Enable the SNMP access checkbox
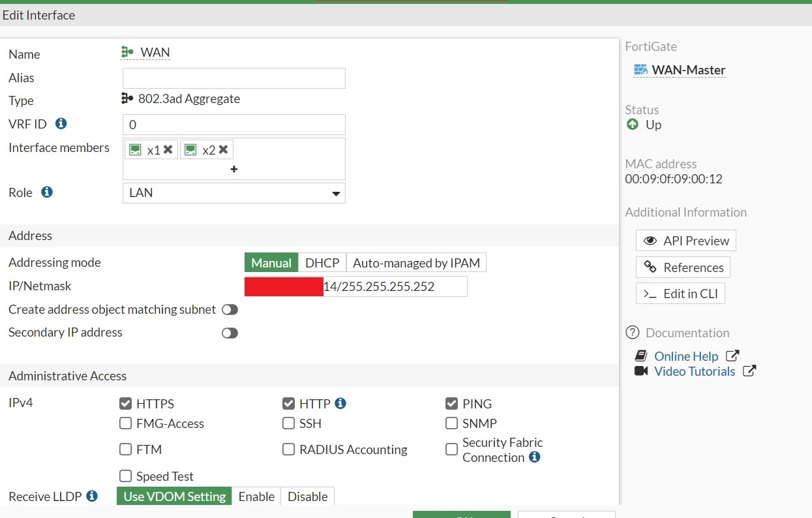 451,423
